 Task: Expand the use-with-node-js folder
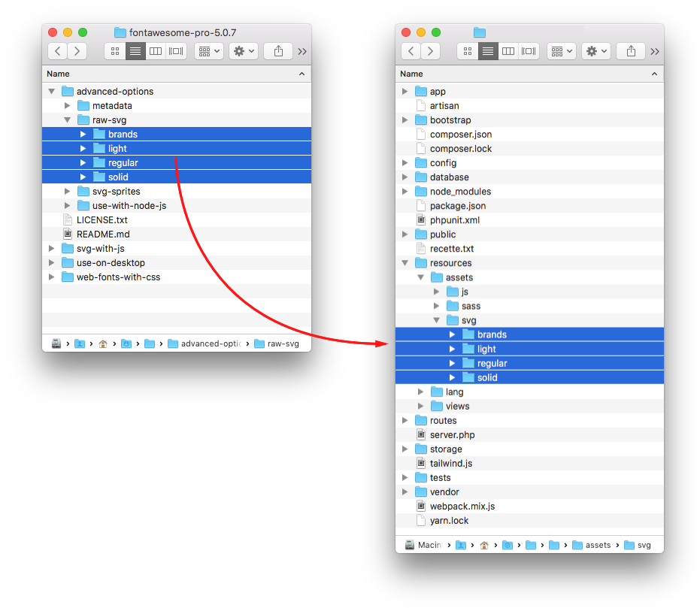[68, 206]
